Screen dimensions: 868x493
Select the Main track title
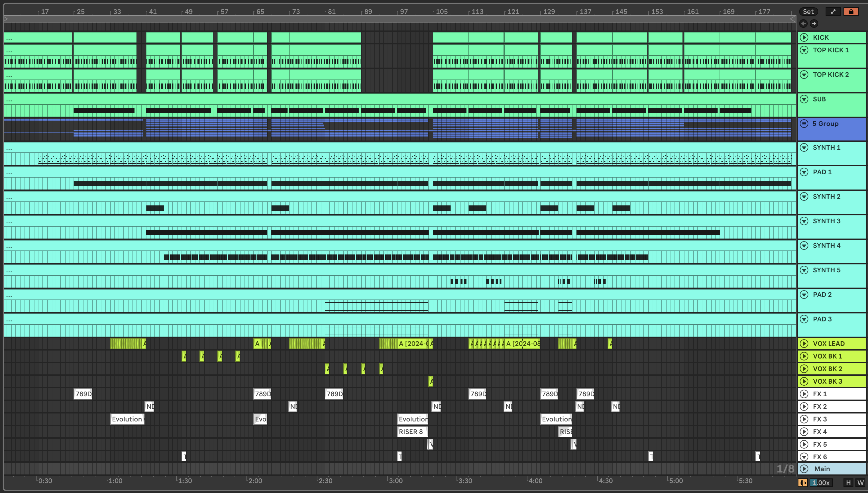(822, 469)
